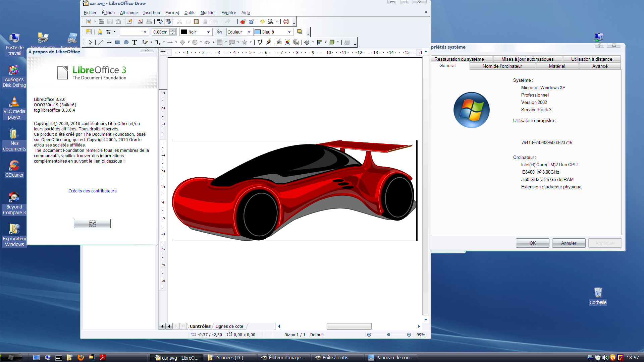Image resolution: width=644 pixels, height=362 pixels.
Task: Click the Export as PDF icon
Action: (140, 22)
